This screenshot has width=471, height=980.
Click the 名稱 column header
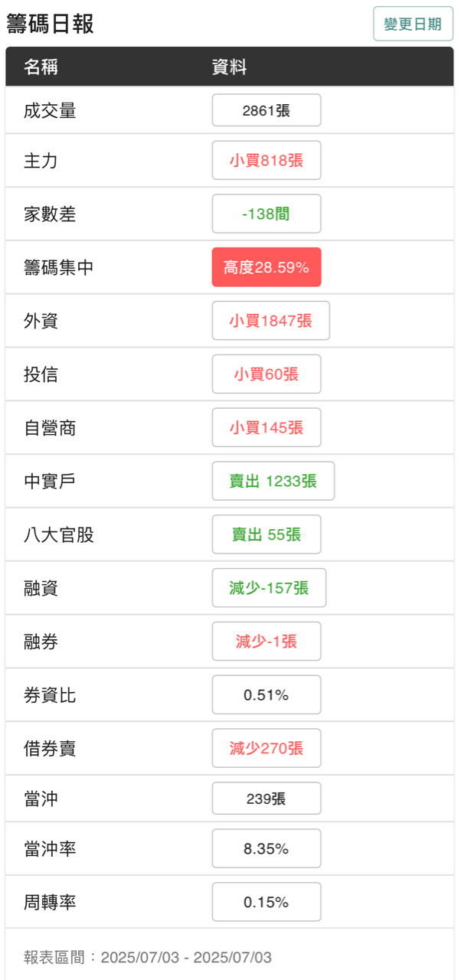[x=41, y=67]
